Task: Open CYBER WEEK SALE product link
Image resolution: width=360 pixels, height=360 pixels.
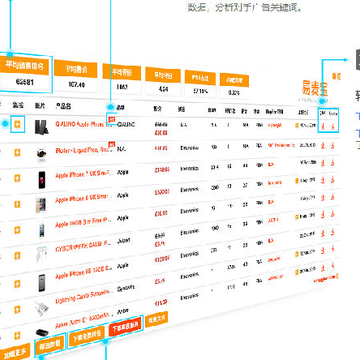Action: (83, 247)
